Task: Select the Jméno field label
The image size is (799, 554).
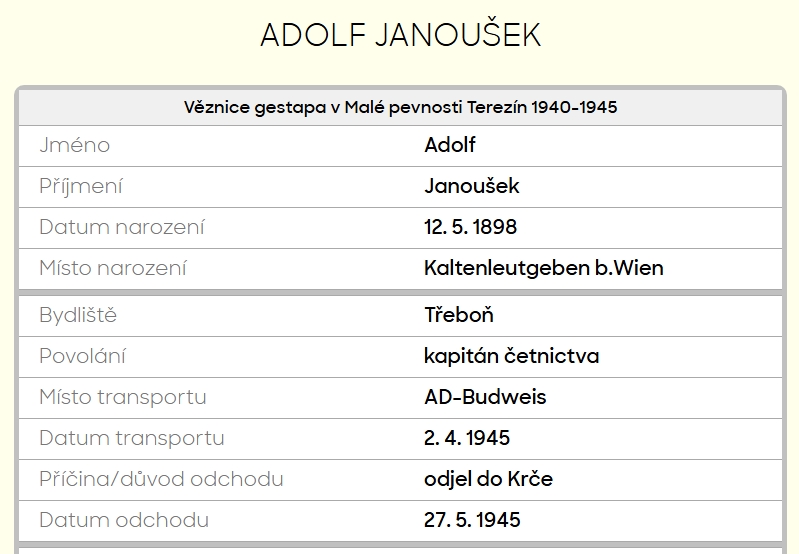Action: [74, 145]
